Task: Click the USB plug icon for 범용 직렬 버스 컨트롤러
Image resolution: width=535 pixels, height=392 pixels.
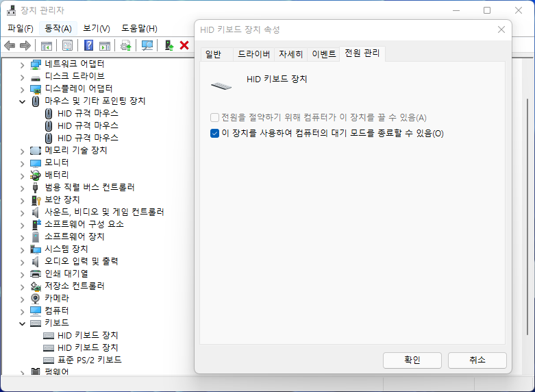Action: pos(36,188)
